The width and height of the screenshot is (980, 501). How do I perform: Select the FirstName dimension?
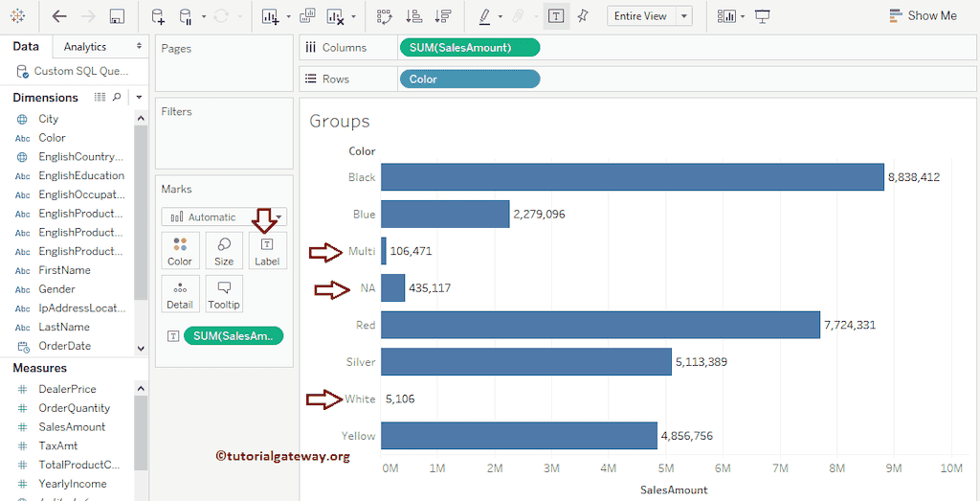click(x=64, y=270)
